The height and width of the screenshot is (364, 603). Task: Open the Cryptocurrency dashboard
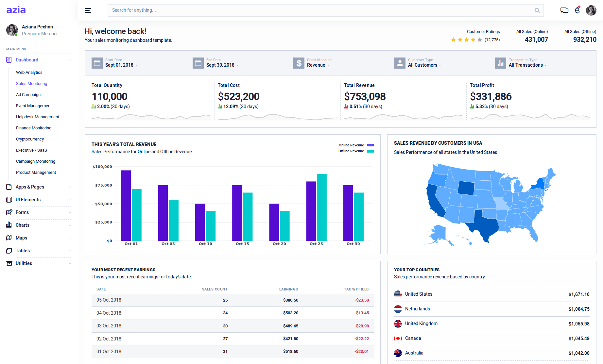(x=30, y=139)
